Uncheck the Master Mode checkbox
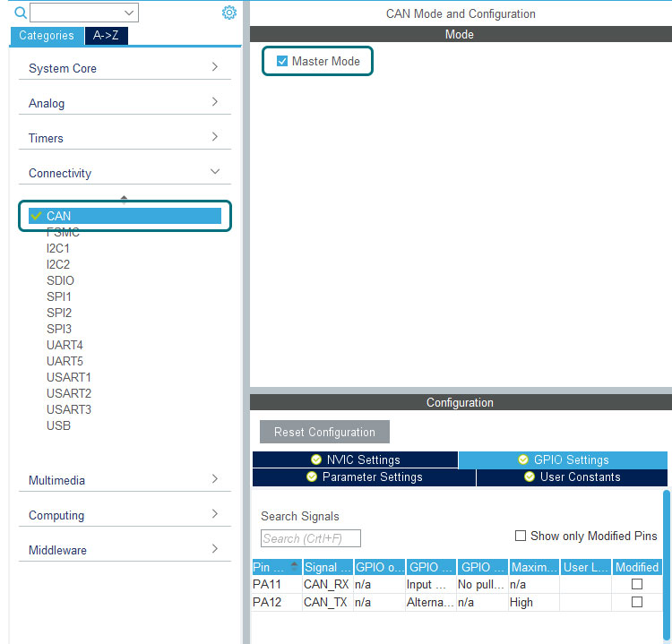The width and height of the screenshot is (672, 644). 282,61
